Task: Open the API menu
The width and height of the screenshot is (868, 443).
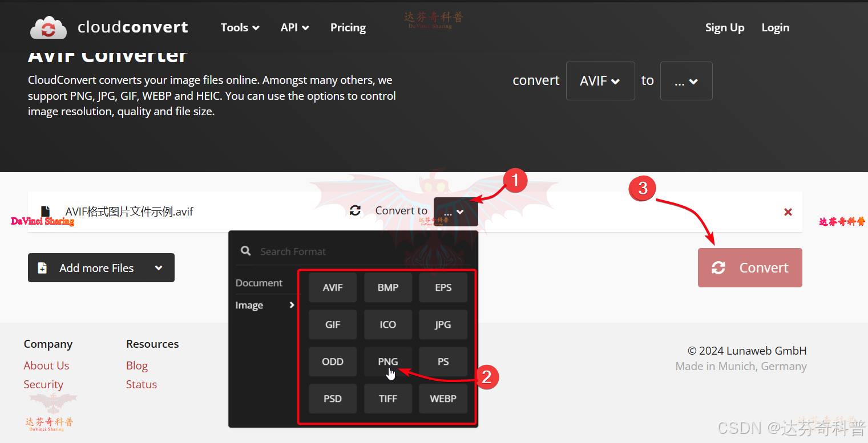Action: 295,27
